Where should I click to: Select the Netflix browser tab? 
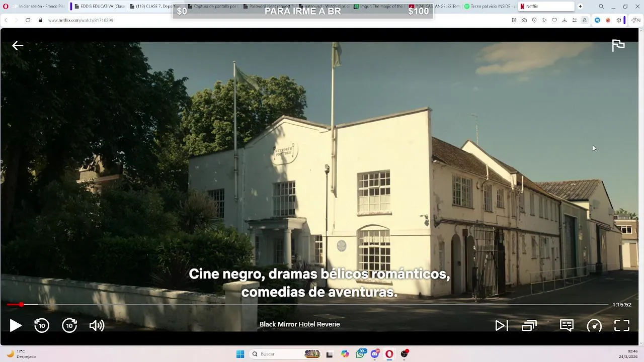(546, 7)
